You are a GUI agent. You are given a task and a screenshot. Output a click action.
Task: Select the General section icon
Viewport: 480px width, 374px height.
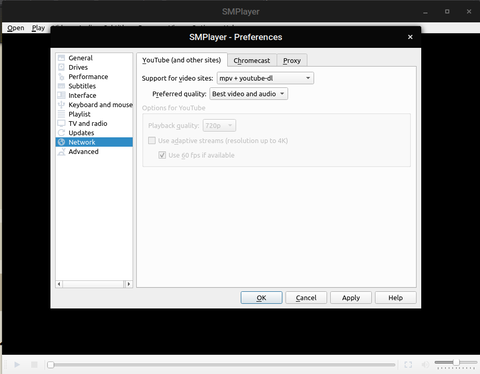point(61,58)
